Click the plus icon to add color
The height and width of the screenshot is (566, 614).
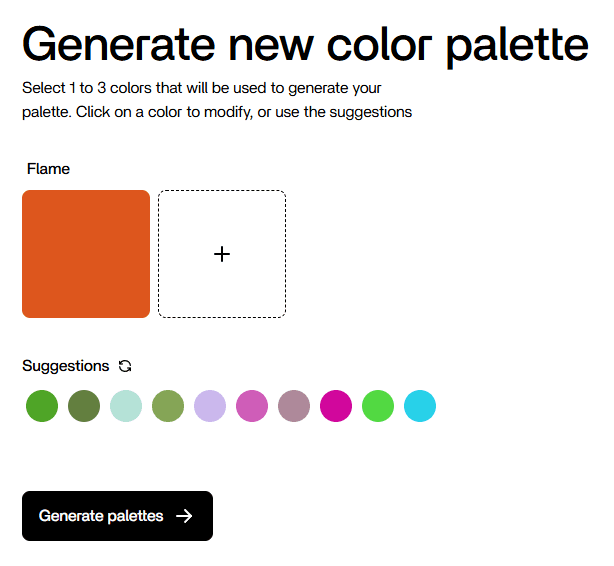coord(222,254)
